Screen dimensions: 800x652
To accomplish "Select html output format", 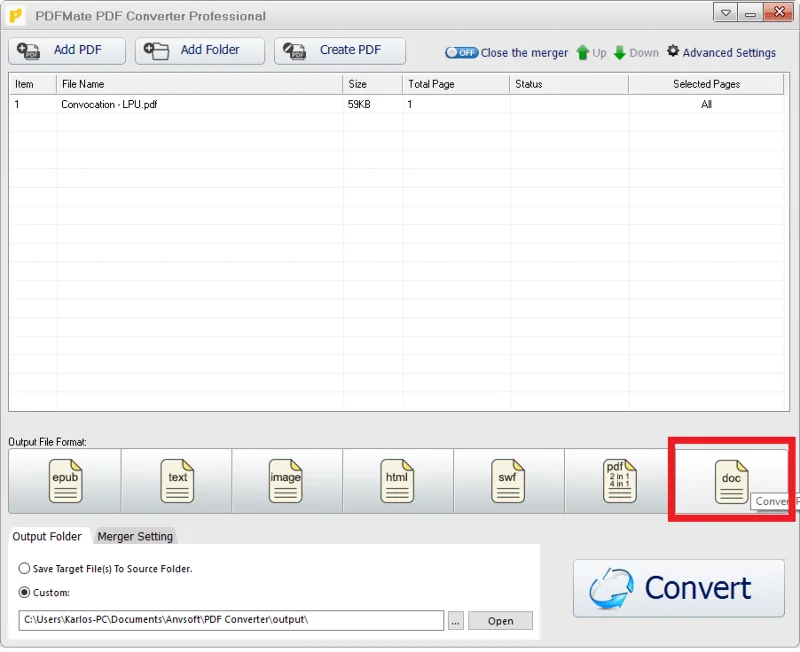I will 398,481.
